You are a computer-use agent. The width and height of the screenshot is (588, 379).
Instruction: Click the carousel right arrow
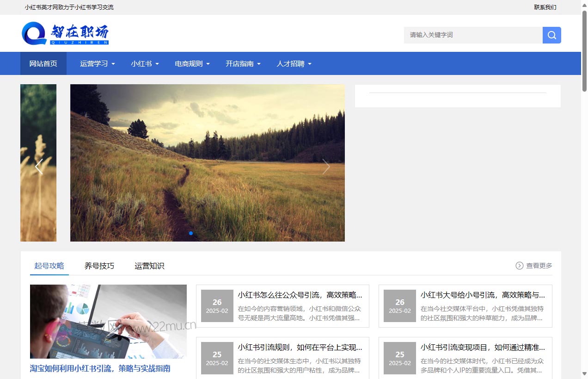(326, 167)
